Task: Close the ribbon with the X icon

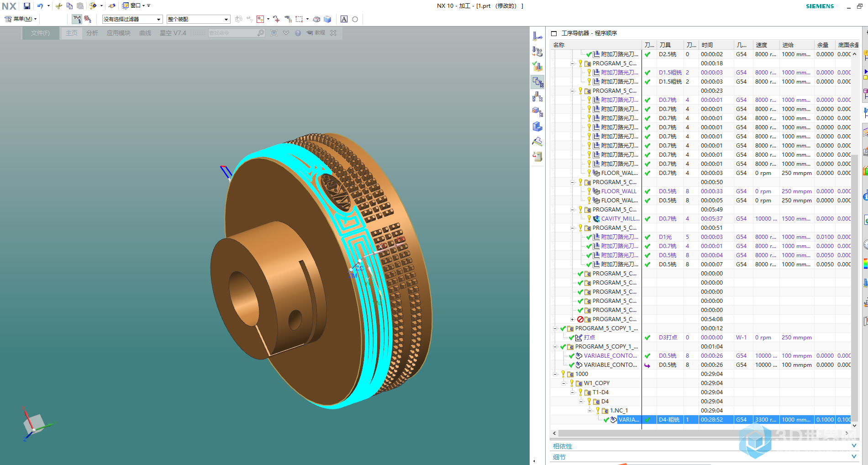Action: [x=333, y=33]
